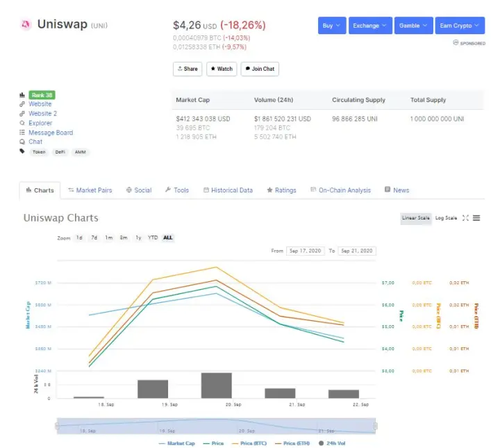Screen dimensions: 491x448
Task: Click the Join Chat button
Action: tap(260, 69)
